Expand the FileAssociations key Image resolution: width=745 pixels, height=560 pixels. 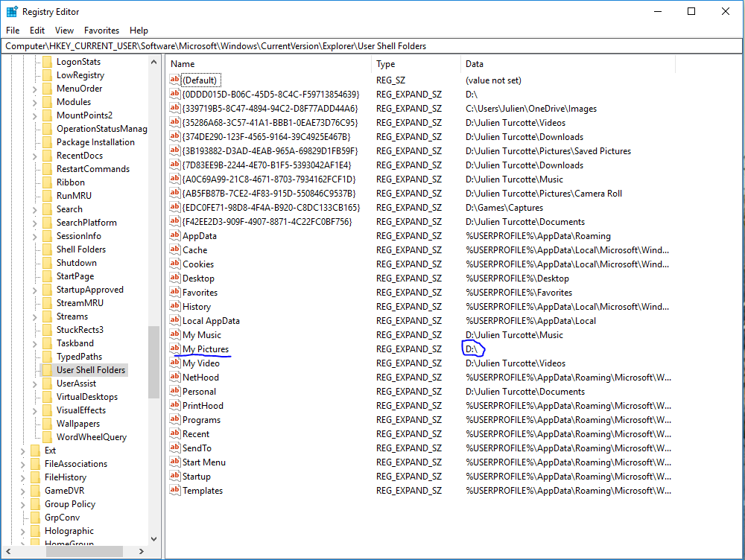pos(23,464)
